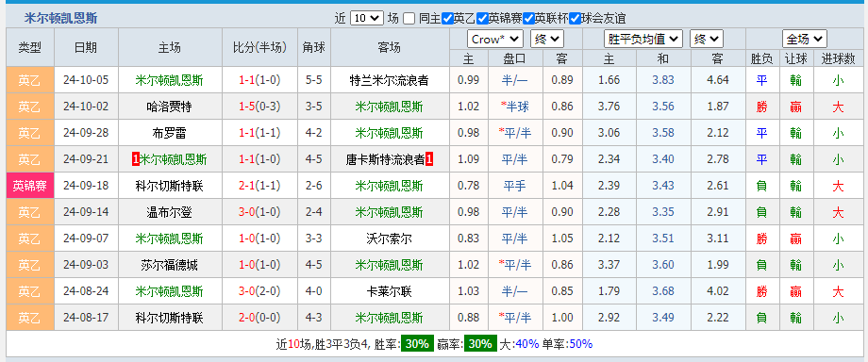Viewport: 868px width, 362px height.
Task: Click away team 特兰米尔流浪者
Action: pos(390,80)
